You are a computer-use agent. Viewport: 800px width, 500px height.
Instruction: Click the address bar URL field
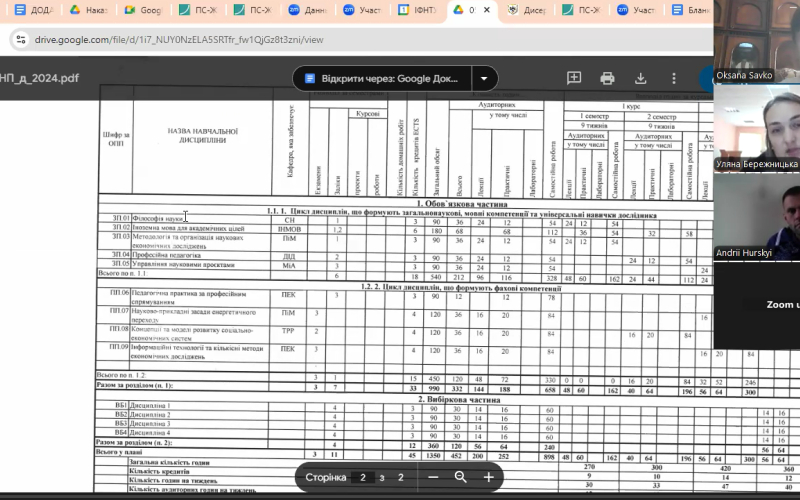click(179, 39)
